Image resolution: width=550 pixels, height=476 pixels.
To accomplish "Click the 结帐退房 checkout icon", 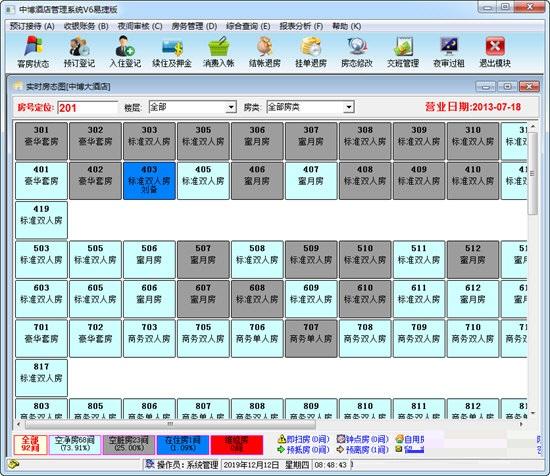I will [x=264, y=51].
